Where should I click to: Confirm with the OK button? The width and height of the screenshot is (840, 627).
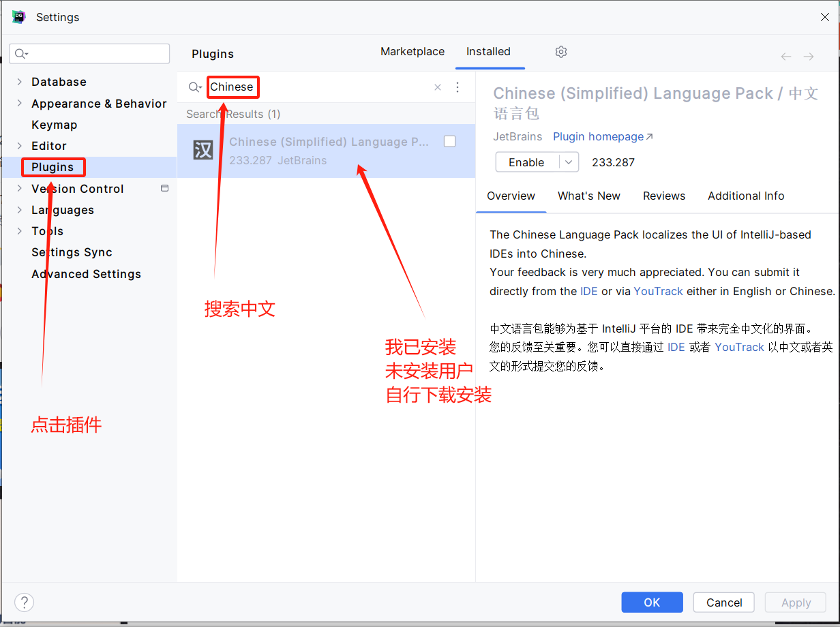point(652,602)
